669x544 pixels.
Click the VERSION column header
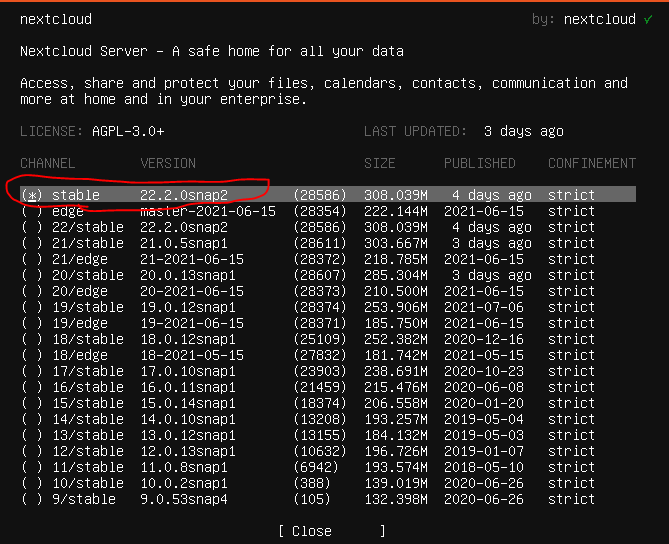pos(168,163)
